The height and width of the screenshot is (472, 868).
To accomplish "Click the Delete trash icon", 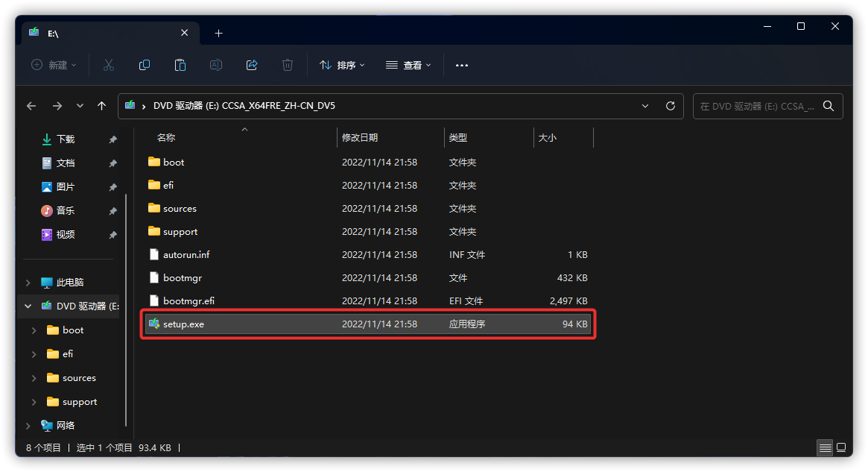I will 288,65.
